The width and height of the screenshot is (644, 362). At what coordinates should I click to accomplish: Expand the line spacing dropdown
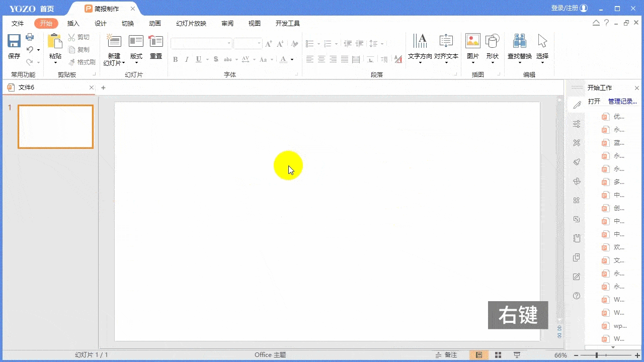[x=382, y=44]
